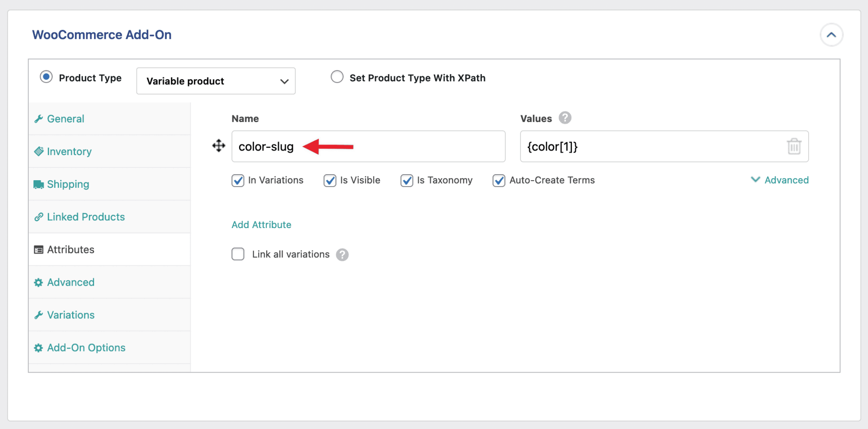The height and width of the screenshot is (429, 868).
Task: Enable Link all variations
Action: (238, 254)
